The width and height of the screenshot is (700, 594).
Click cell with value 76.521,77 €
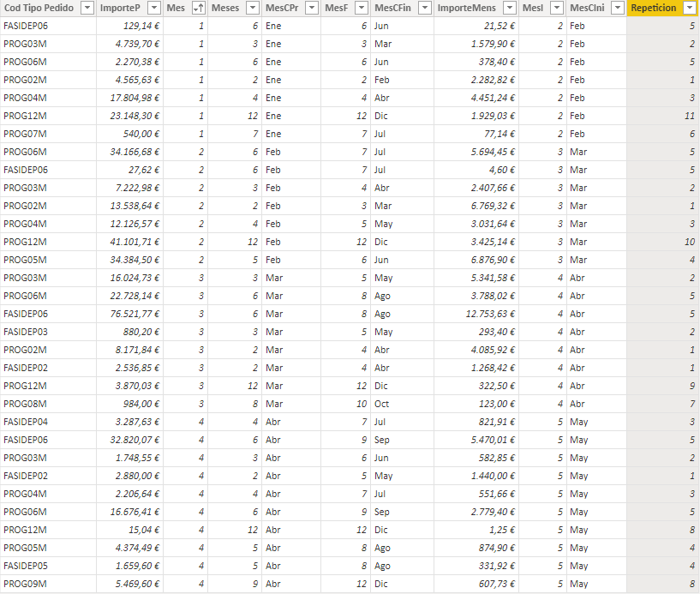(x=130, y=314)
